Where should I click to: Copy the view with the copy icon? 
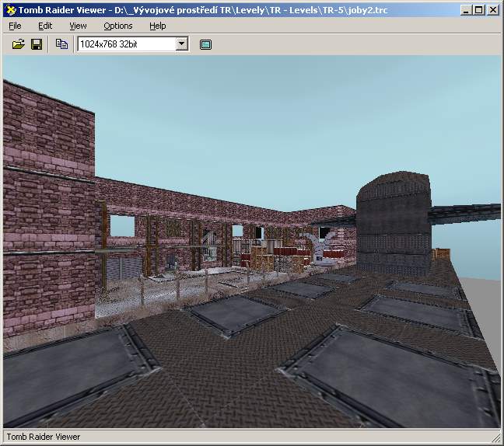point(61,44)
